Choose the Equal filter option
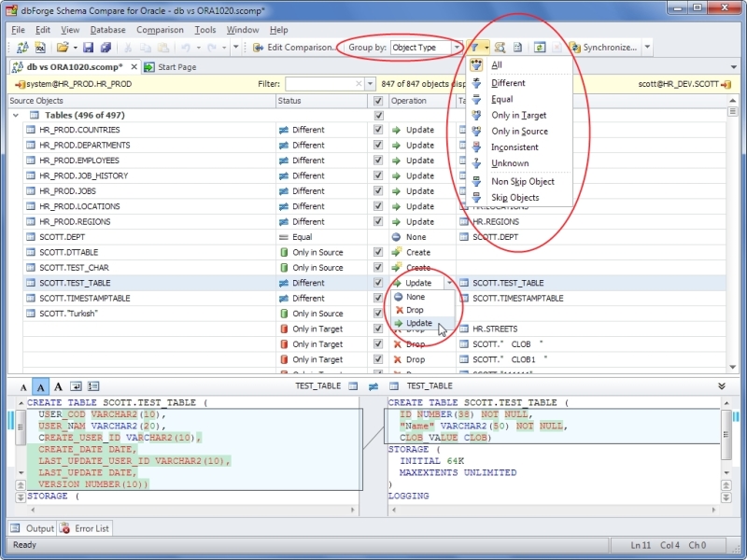 click(520, 99)
